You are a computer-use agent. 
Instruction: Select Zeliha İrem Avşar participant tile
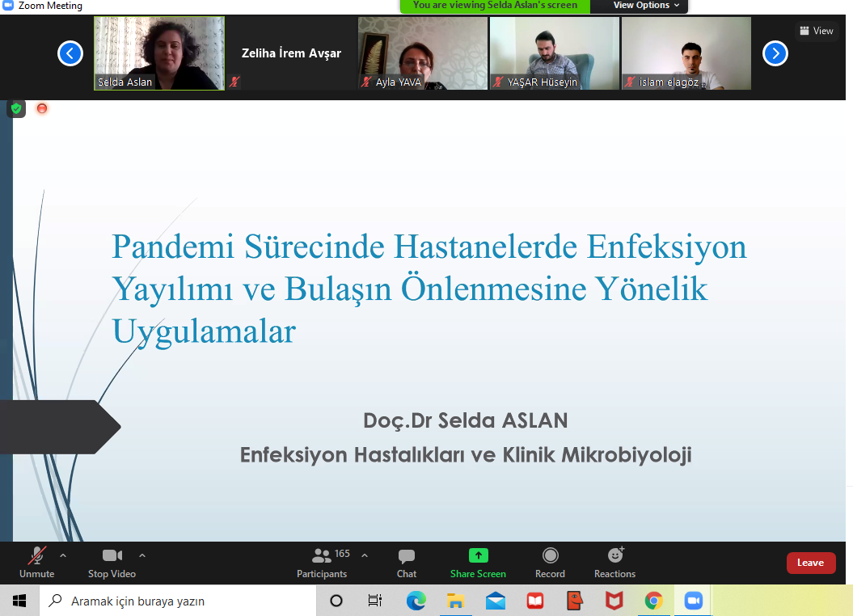(x=291, y=53)
